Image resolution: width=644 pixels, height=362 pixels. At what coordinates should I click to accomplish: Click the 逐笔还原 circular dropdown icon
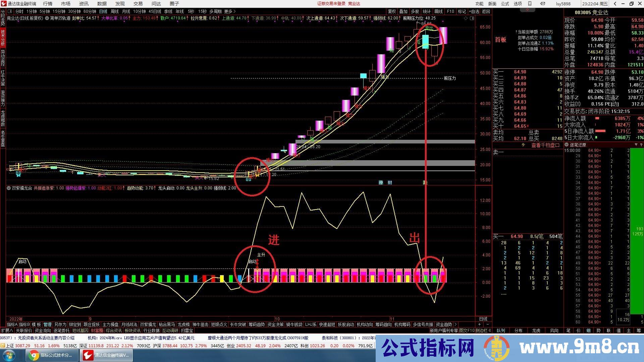tap(567, 145)
